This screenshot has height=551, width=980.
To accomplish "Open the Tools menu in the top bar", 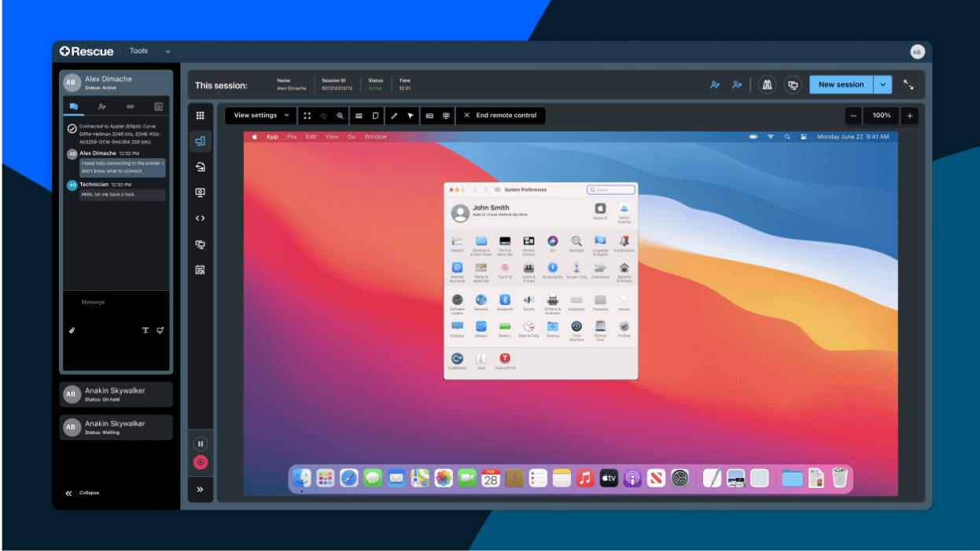I will point(138,50).
